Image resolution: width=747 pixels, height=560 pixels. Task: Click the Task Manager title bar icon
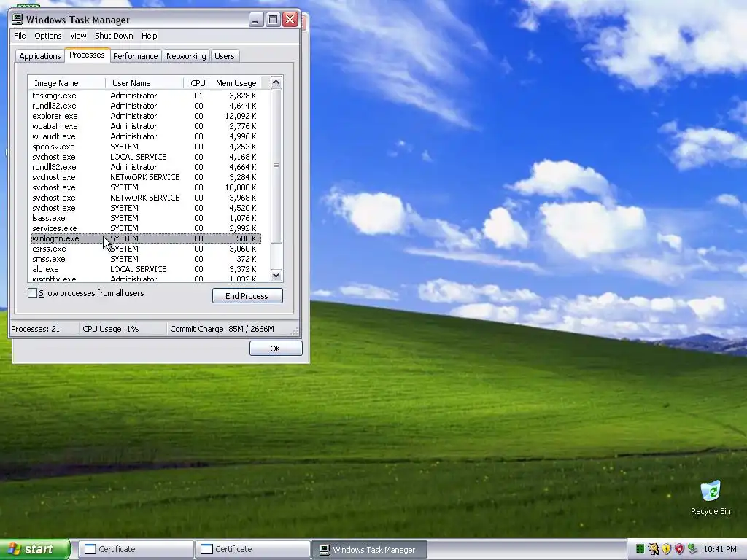18,20
